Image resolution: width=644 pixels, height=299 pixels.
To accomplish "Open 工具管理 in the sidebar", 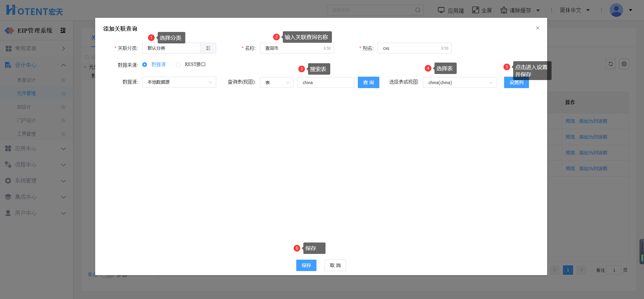I will point(26,134).
